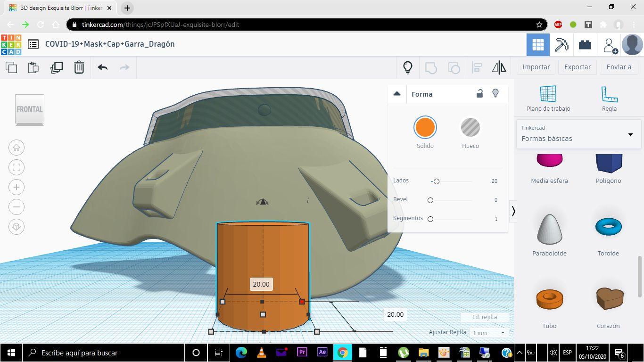Switch to the Blocks (pickaxe) view

click(561, 45)
